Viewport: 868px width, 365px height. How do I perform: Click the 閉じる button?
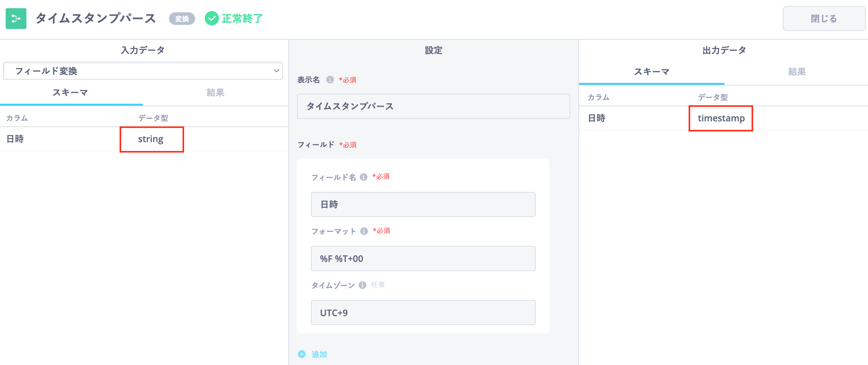tap(824, 19)
